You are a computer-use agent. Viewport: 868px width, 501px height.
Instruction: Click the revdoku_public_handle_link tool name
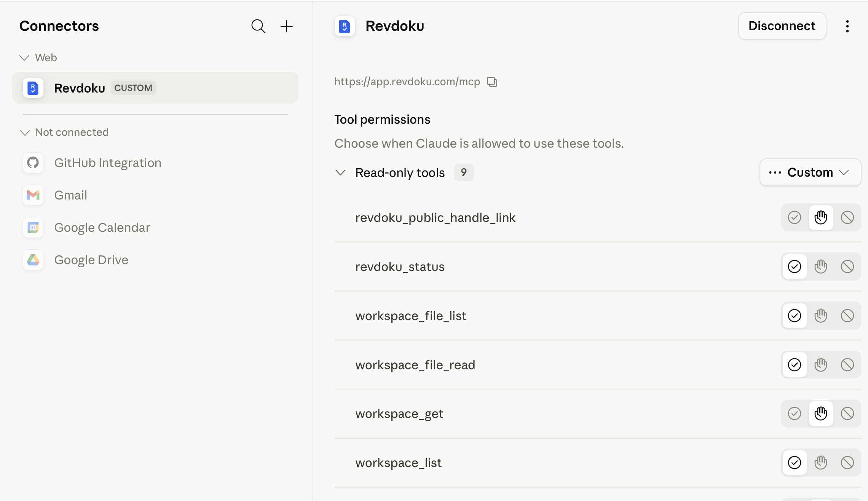[x=435, y=218]
